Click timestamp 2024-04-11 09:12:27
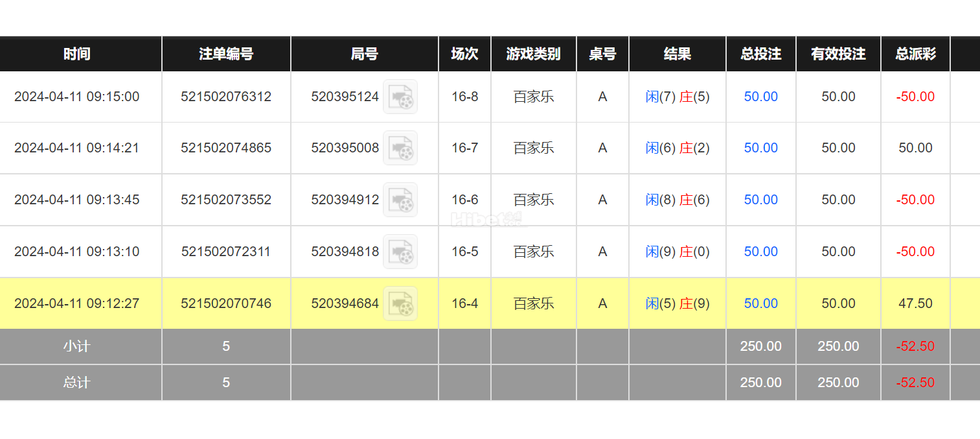The height and width of the screenshot is (439, 980). tap(76, 303)
